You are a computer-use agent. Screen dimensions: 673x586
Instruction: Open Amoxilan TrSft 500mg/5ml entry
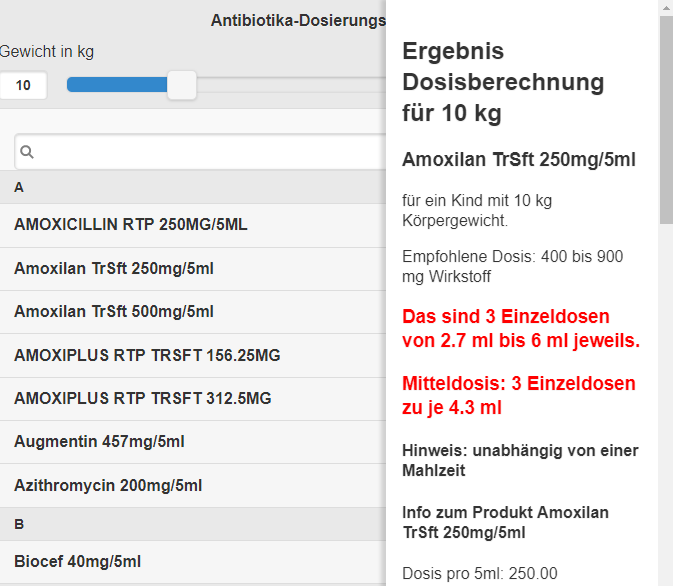point(193,312)
